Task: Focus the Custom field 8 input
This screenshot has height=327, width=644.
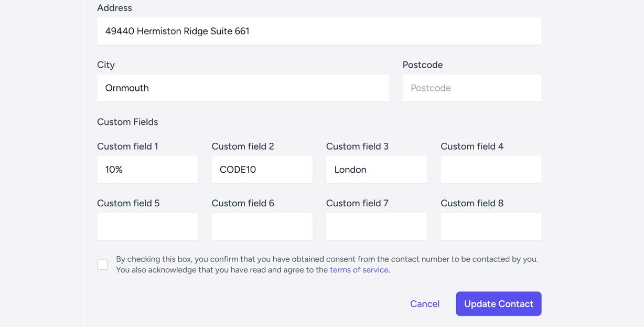Action: tap(490, 226)
